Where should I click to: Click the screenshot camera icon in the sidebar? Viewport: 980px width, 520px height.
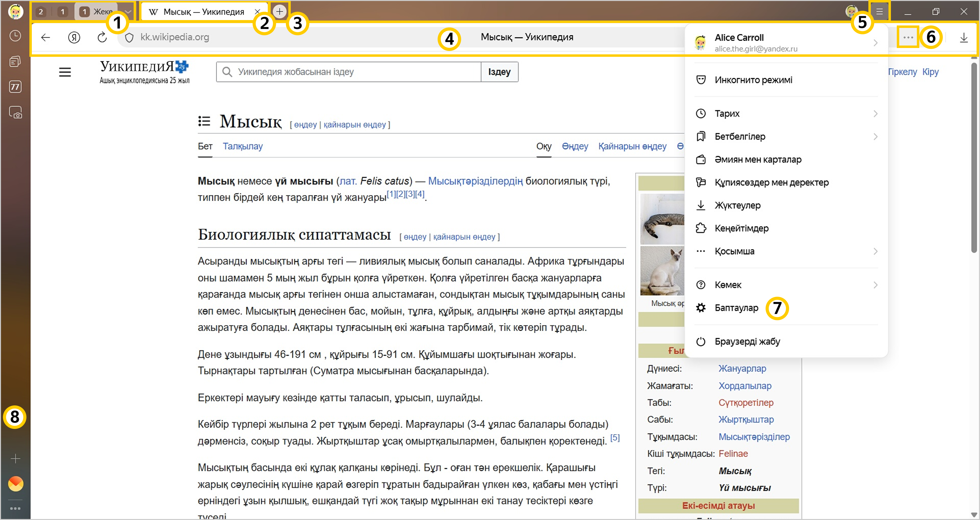point(15,112)
